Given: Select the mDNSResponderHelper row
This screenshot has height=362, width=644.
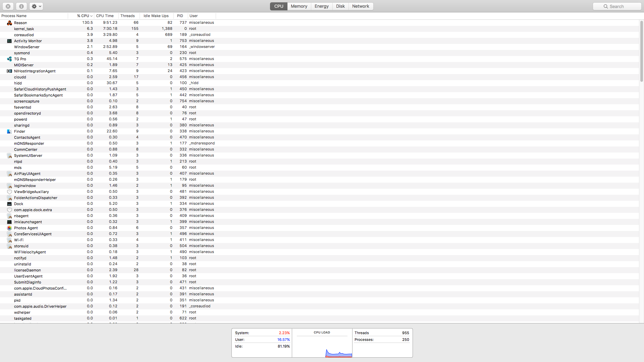Looking at the screenshot, I should pos(319,180).
